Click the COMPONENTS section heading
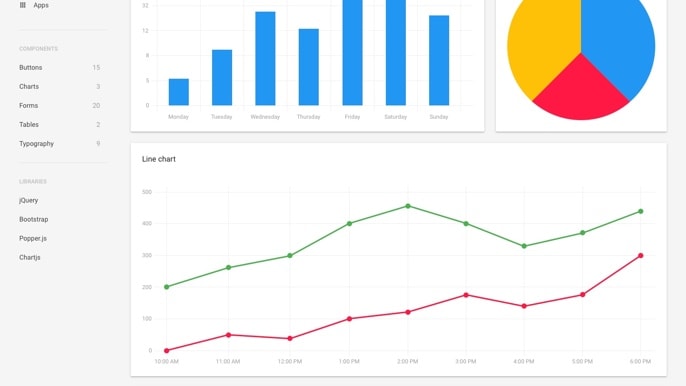Screen dimensions: 686x386 (38, 49)
